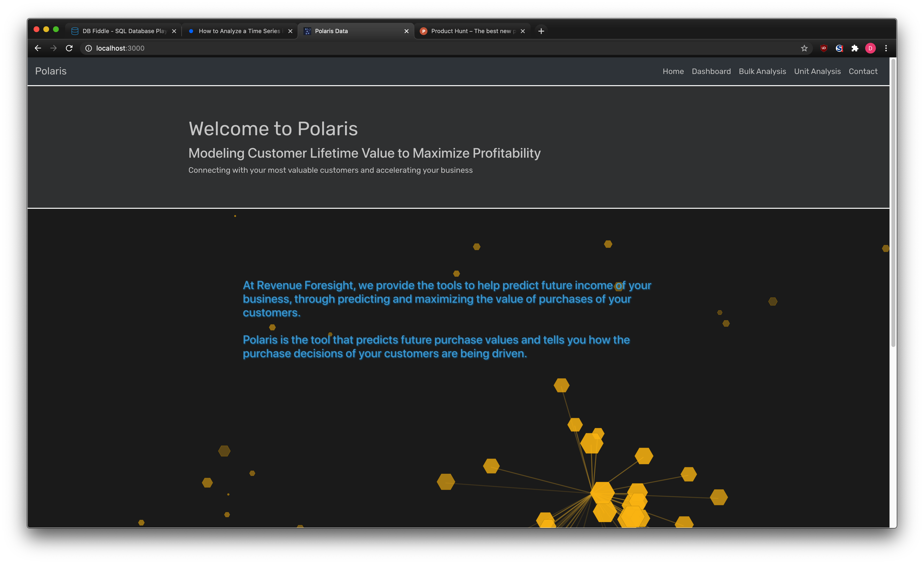Viewport: 924px width, 564px height.
Task: Open the Extensions puzzle menu
Action: tap(855, 48)
